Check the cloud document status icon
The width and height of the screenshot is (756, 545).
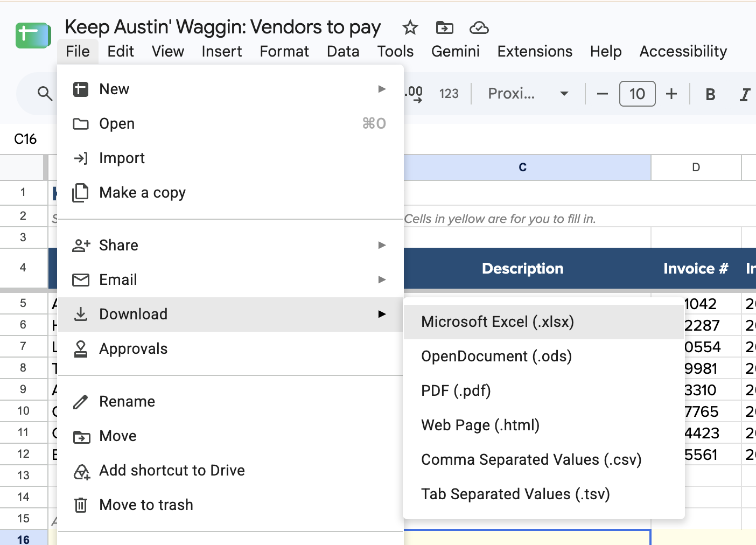[479, 27]
